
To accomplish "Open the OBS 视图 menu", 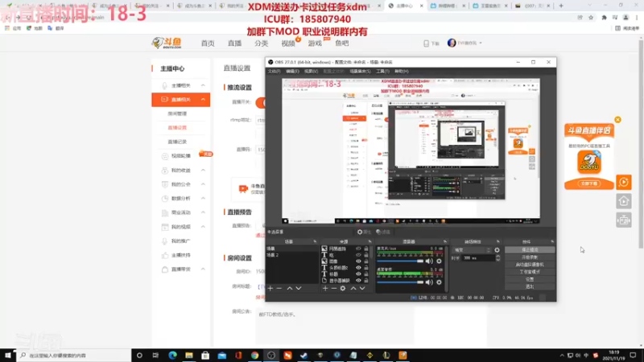I will [x=311, y=72].
